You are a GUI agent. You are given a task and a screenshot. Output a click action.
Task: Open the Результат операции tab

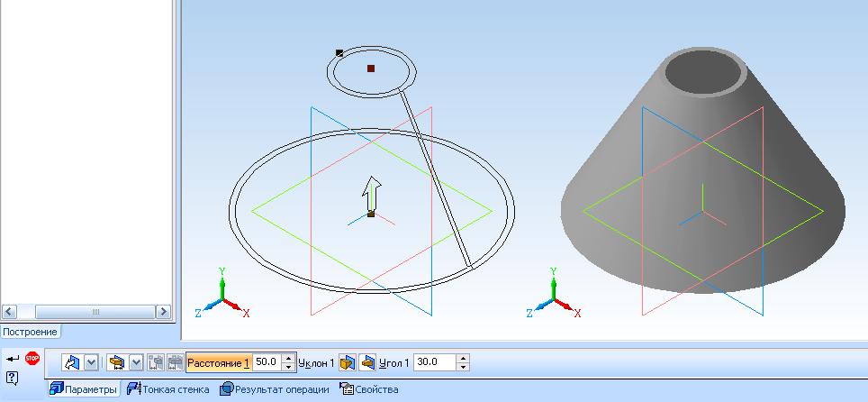(275, 389)
